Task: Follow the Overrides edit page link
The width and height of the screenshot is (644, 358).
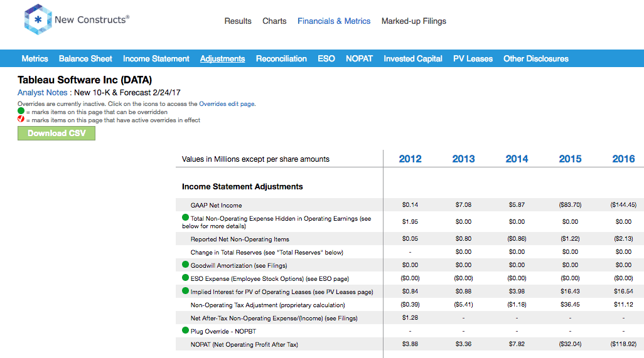Action: pos(227,103)
